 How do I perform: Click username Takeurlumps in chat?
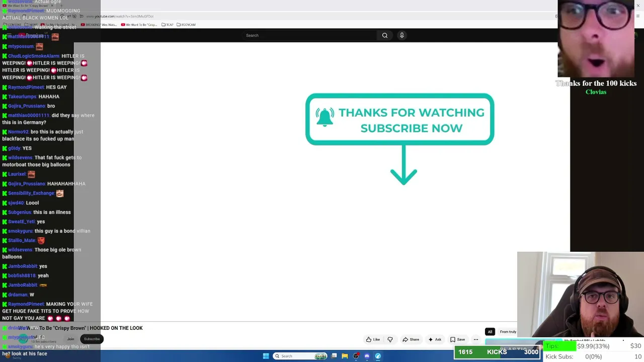(22, 97)
